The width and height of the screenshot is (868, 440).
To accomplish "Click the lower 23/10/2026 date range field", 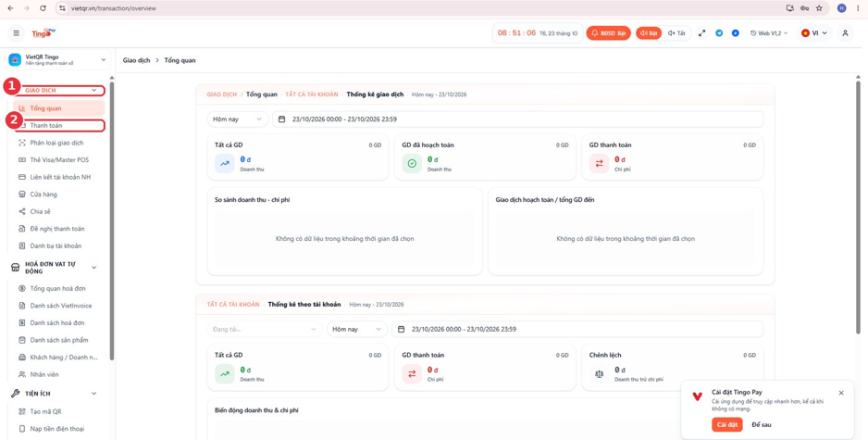I will tap(577, 329).
